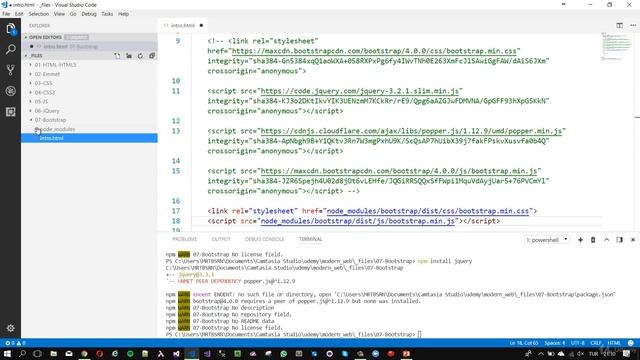This screenshot has width=640, height=360.
Task: Open the Extensions view in activity bar
Action: click(11, 111)
